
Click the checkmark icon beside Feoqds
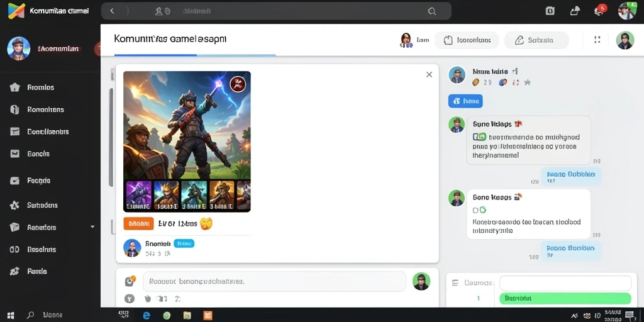(x=15, y=180)
